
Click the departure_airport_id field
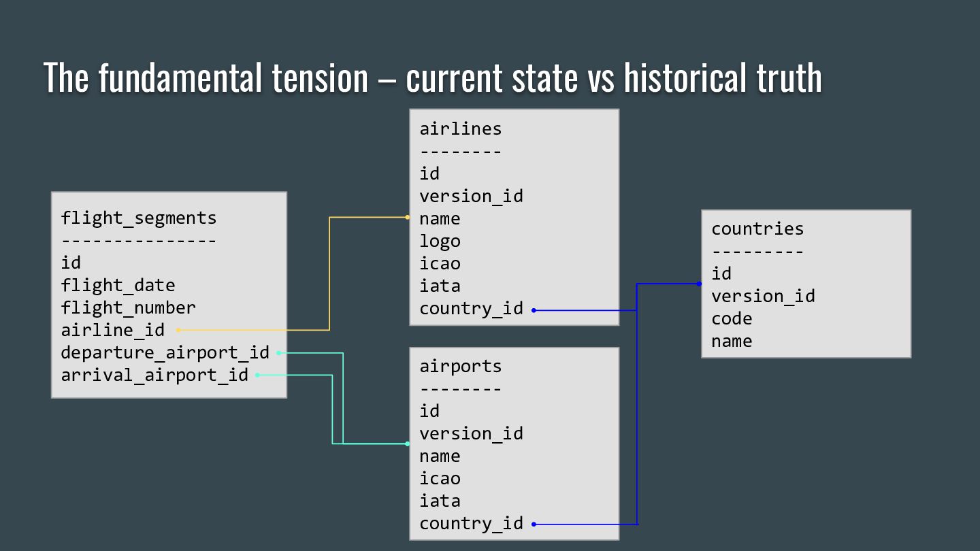(165, 353)
